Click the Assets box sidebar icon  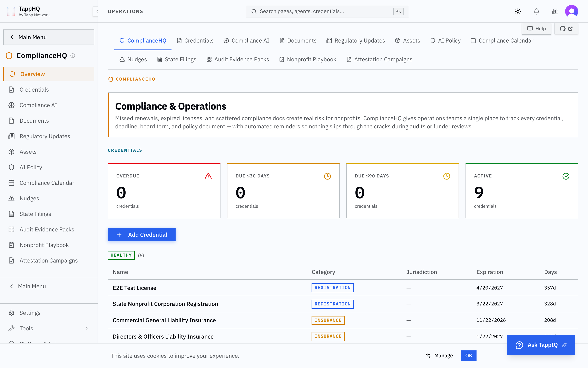click(11, 152)
